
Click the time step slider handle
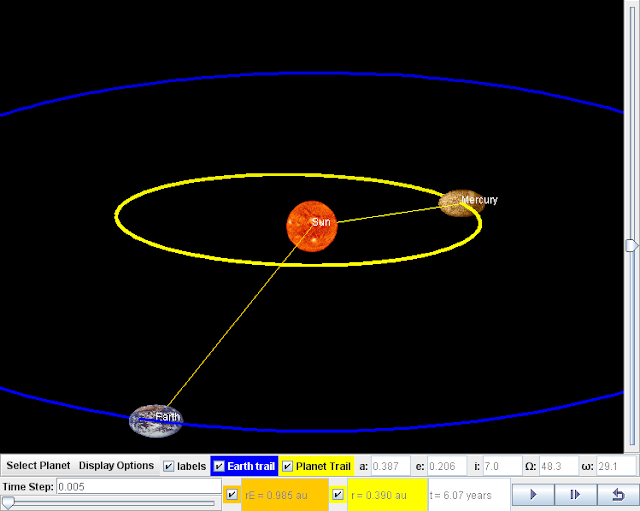coord(8,502)
